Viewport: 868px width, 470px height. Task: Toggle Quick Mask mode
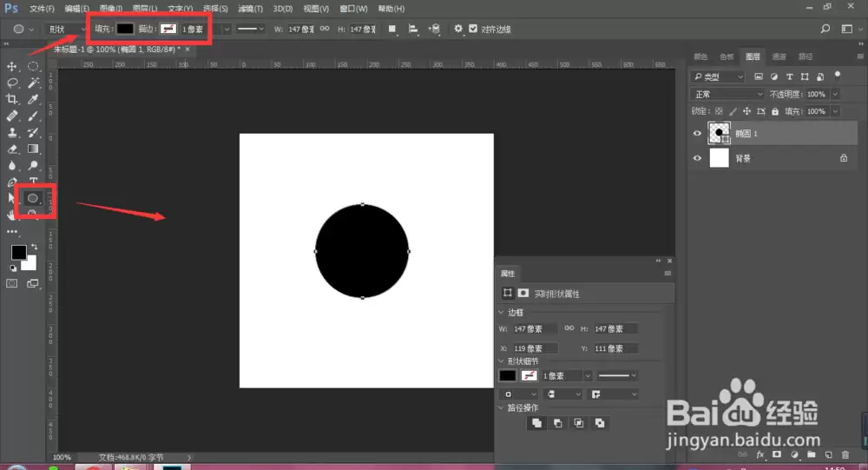(x=11, y=284)
